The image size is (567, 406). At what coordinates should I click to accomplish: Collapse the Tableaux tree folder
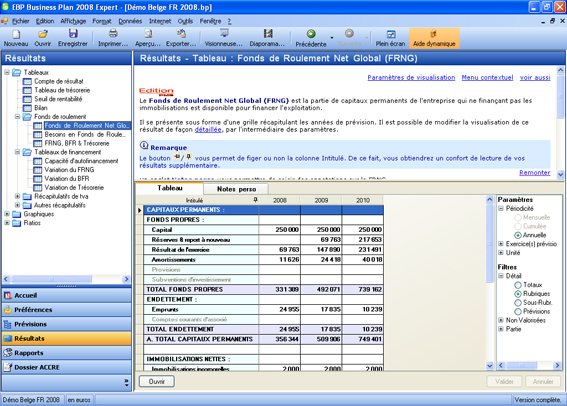pyautogui.click(x=7, y=72)
